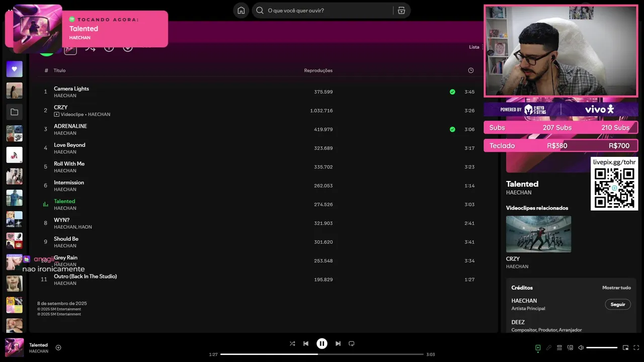Screen dimensions: 644x362
Task: Open the folder icon in the library sidebar
Action: [14, 112]
